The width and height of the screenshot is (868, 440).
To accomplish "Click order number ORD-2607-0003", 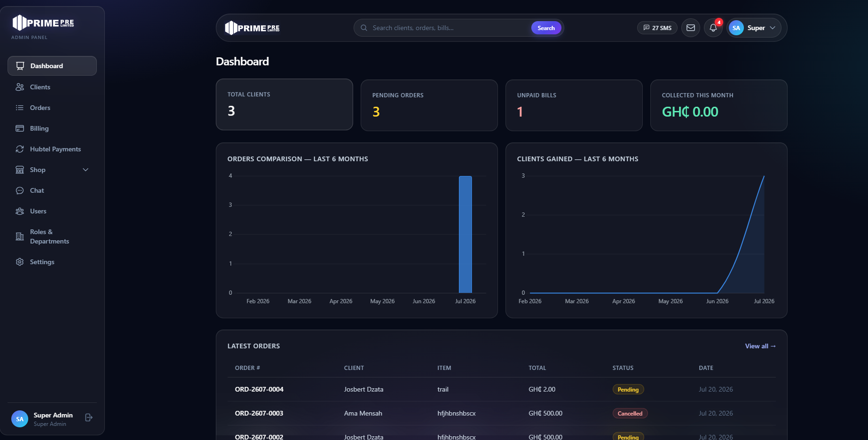I will [259, 413].
